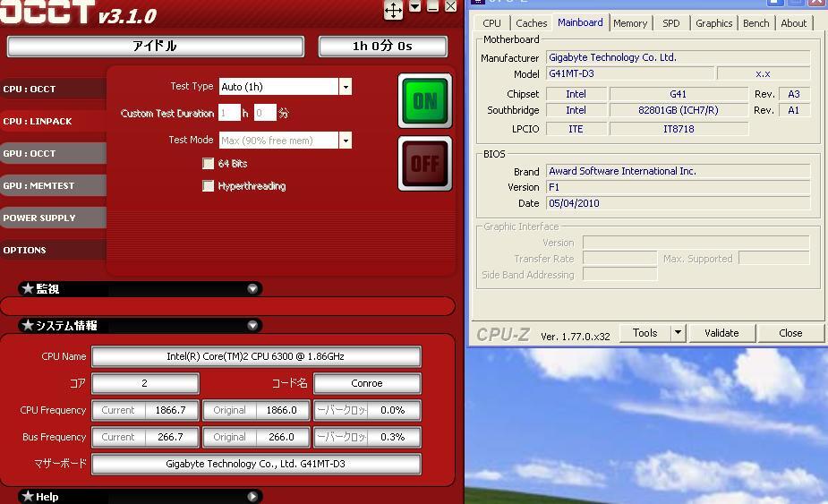Click the Close button in CPU-Z
Screen dimensions: 828x504
click(790, 333)
